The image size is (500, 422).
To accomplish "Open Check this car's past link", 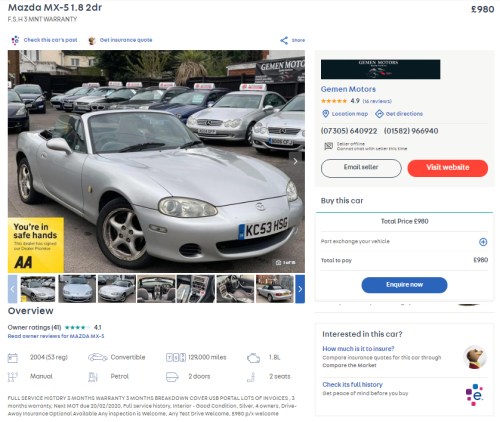I will point(50,40).
